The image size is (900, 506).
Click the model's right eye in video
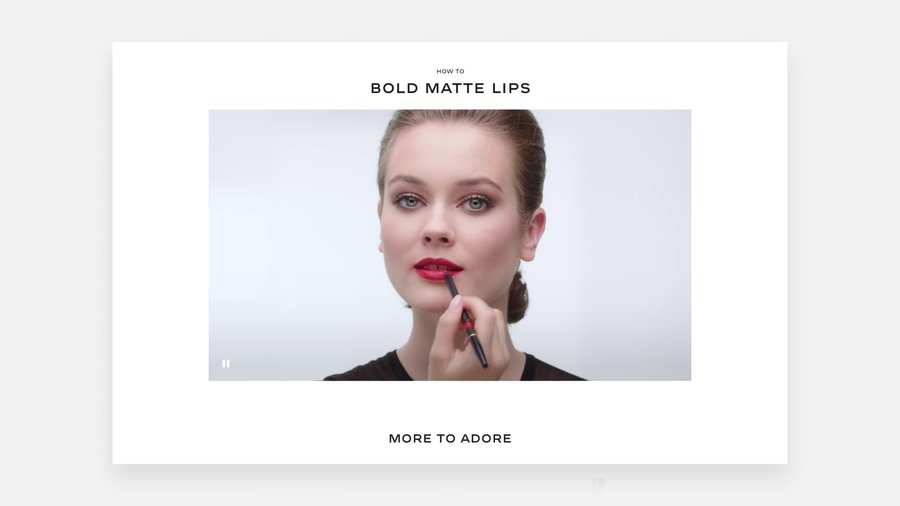[409, 201]
